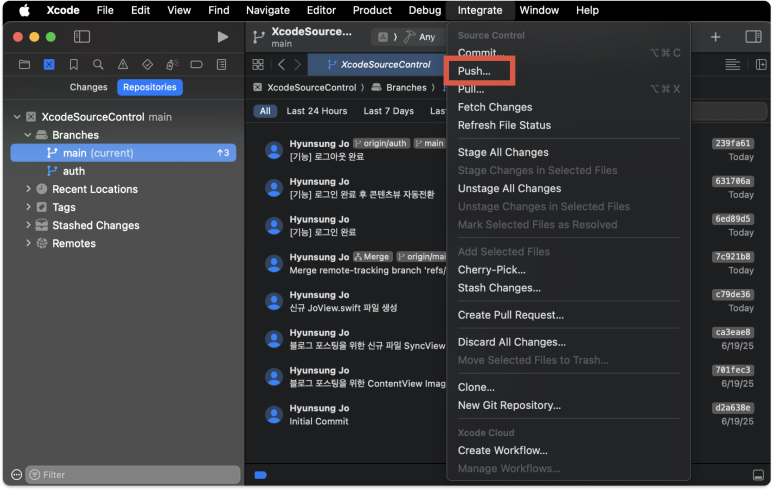Filter commits to Last 7 Days
The height and width of the screenshot is (490, 773).
coord(388,111)
